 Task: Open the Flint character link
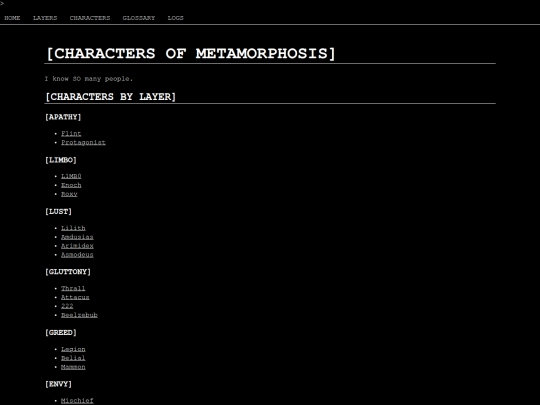click(71, 134)
